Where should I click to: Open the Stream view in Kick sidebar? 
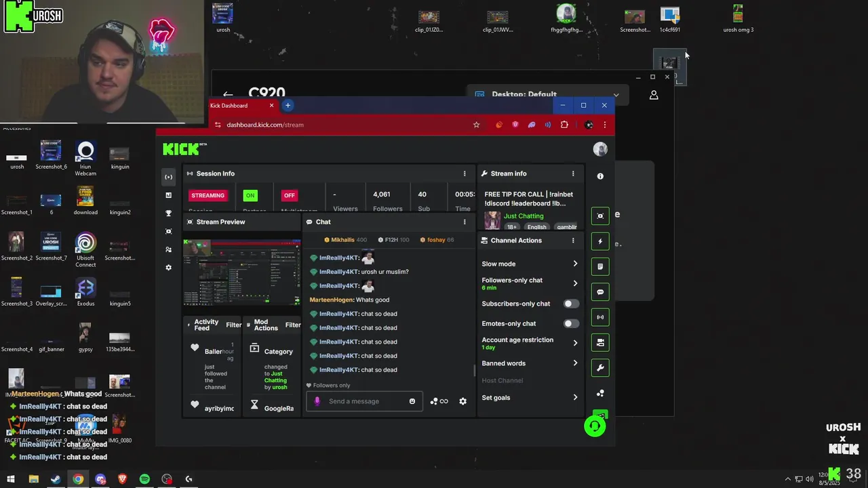(169, 177)
